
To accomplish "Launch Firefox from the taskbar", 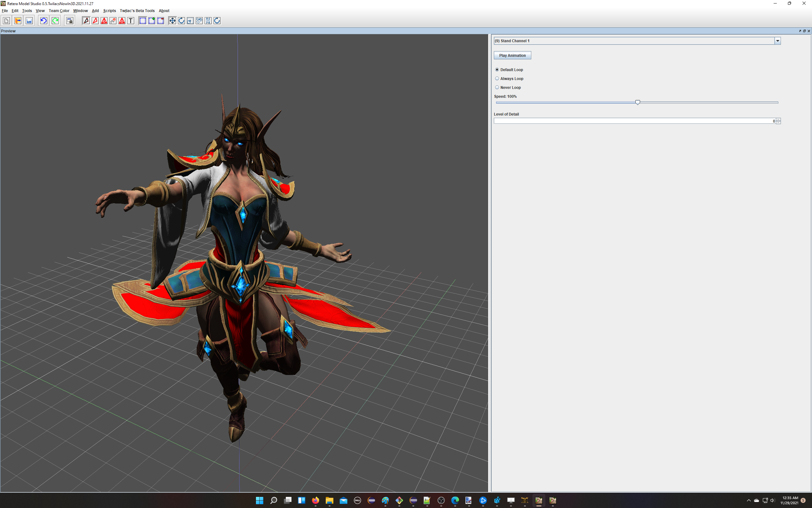I will click(315, 500).
